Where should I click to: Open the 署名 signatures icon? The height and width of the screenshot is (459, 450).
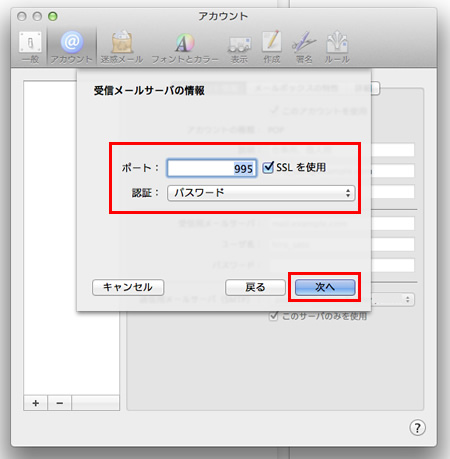point(304,47)
